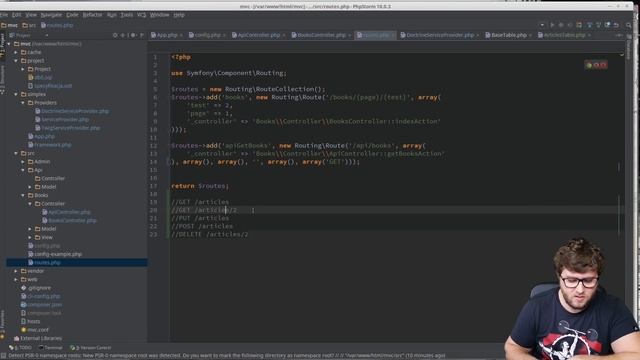
Task: Open the Code menu
Action: [72, 15]
